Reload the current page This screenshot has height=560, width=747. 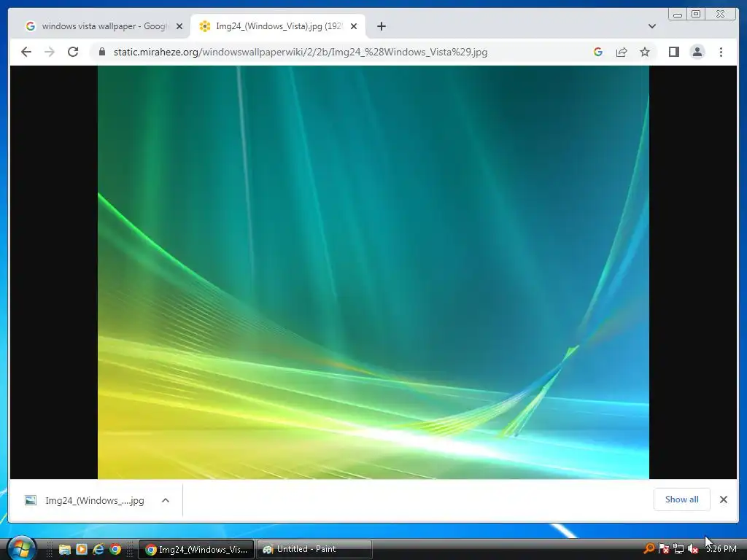pyautogui.click(x=73, y=52)
